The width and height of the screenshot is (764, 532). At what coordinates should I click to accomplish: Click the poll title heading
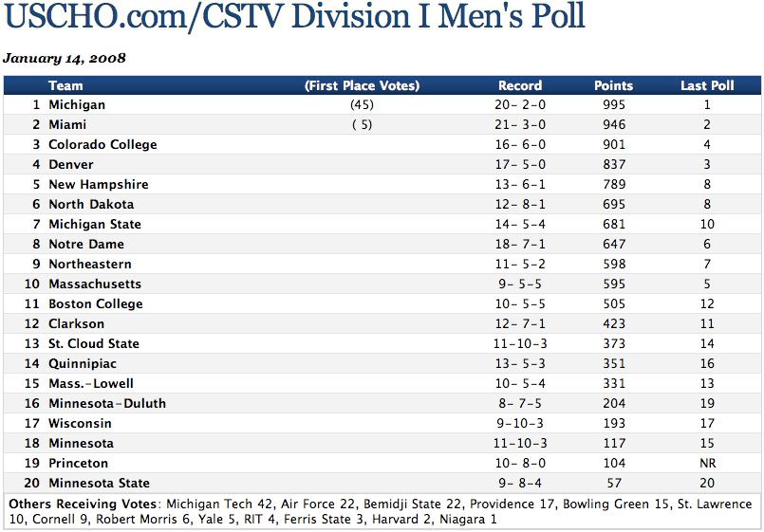pyautogui.click(x=295, y=17)
